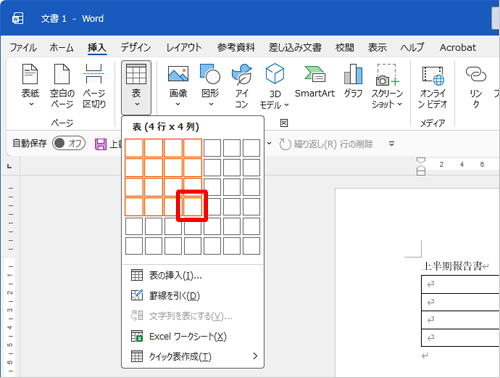Click the リンク link icon
The image size is (500, 378).
(476, 86)
